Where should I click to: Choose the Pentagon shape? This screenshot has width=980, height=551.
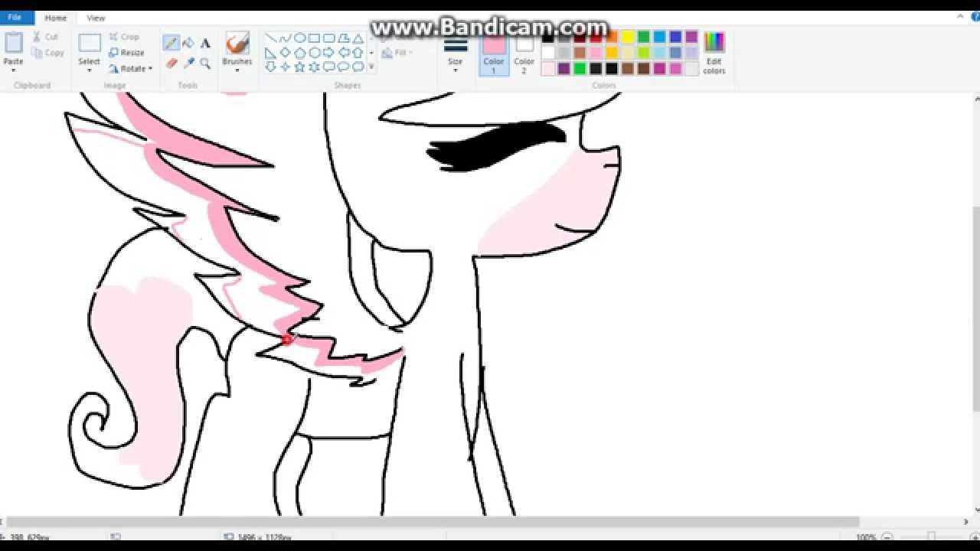(x=300, y=53)
